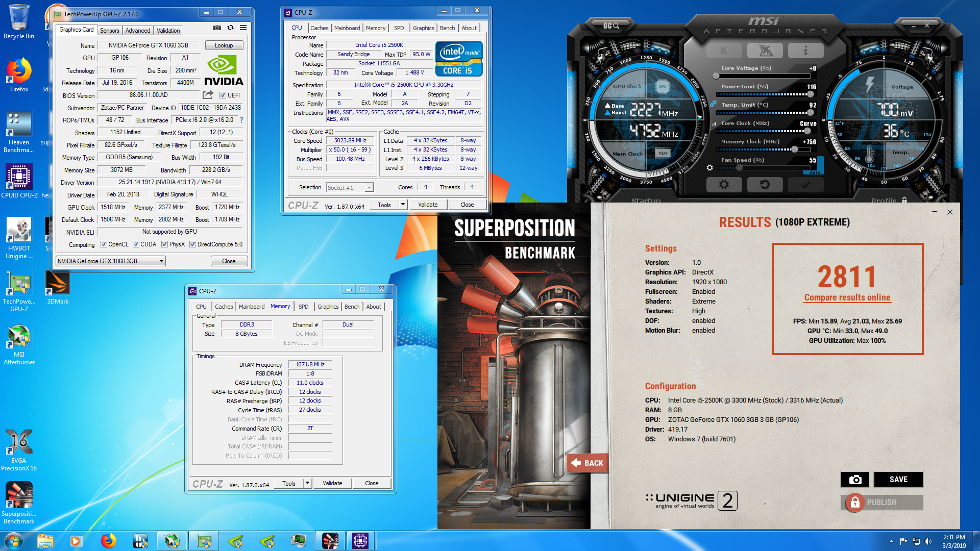
Task: Click the locked PUBLISH button in Superposition
Action: (881, 503)
